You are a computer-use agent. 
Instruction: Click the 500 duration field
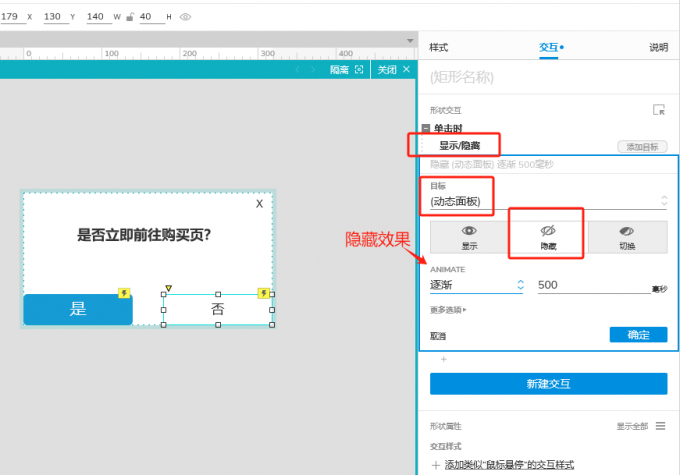click(594, 285)
